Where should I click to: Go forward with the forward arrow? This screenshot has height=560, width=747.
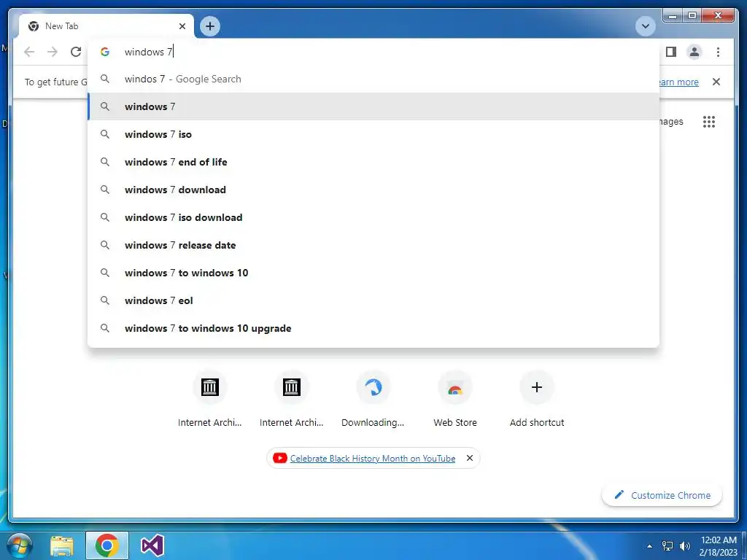tap(53, 52)
